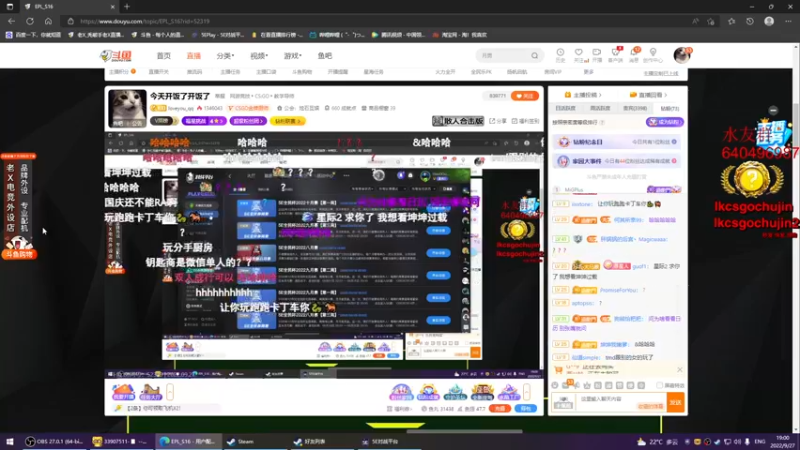Expand the 游戏 games dropdown
This screenshot has width=800, height=450.
point(292,56)
